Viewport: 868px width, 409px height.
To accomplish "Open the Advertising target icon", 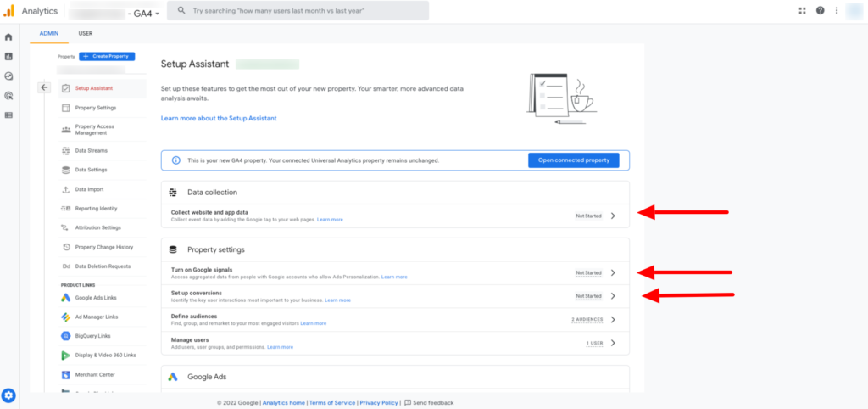I will (x=8, y=95).
